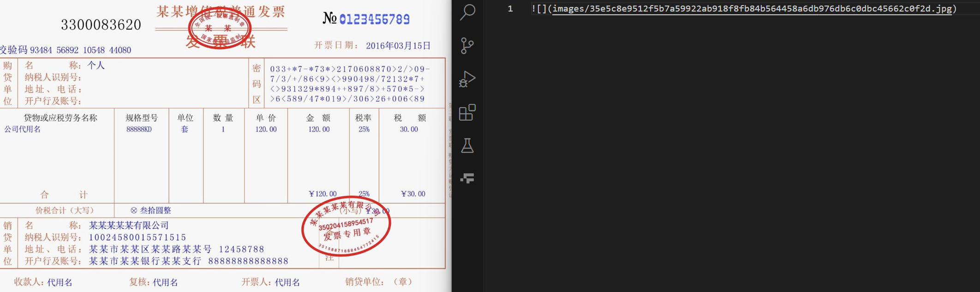Click the circled-X symbol before 叁拾圆整
This screenshot has width=980, height=292.
(x=134, y=210)
